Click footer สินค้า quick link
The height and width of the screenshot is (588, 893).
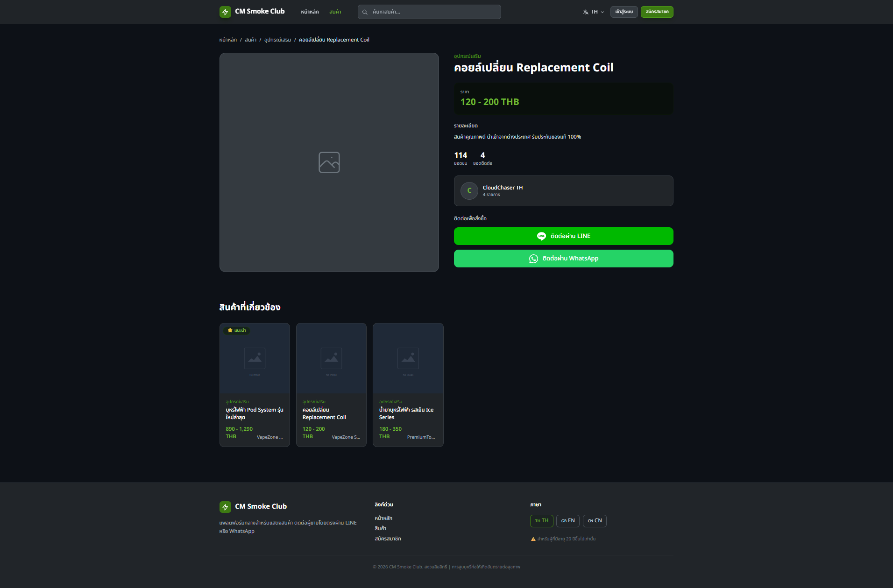380,529
